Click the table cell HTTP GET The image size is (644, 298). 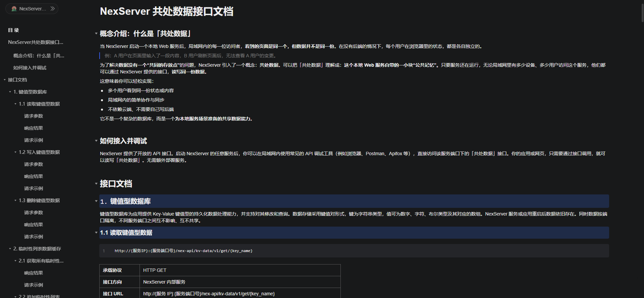click(240, 270)
